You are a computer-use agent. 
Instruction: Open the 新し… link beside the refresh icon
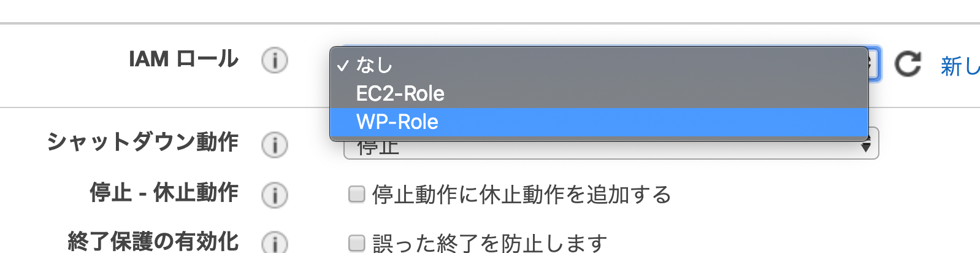960,66
